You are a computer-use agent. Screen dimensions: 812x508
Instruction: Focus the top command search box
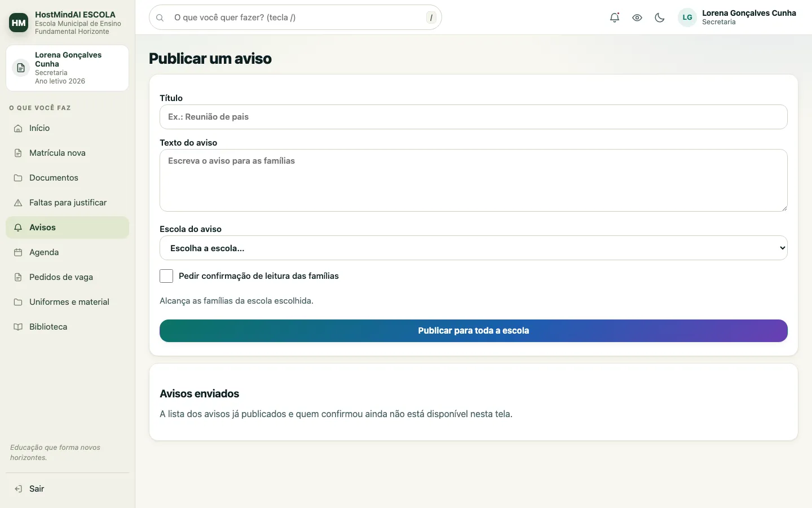point(295,17)
